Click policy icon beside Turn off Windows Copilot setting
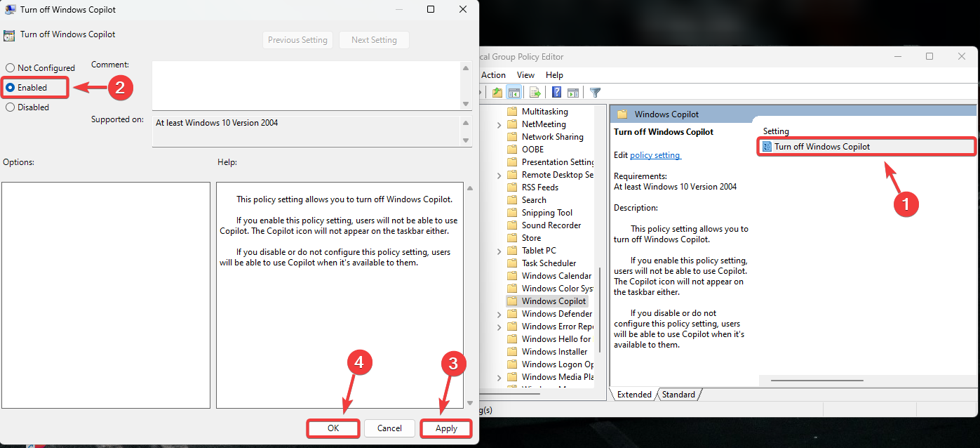980x448 pixels. point(767,147)
